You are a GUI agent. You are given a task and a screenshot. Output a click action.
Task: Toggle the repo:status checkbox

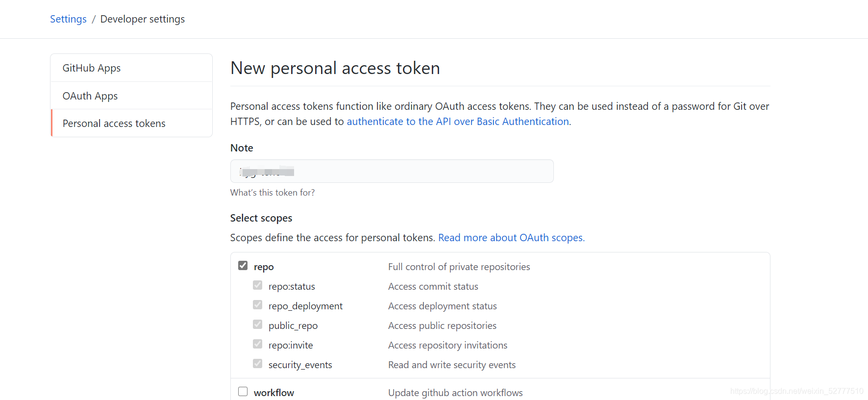[258, 285]
